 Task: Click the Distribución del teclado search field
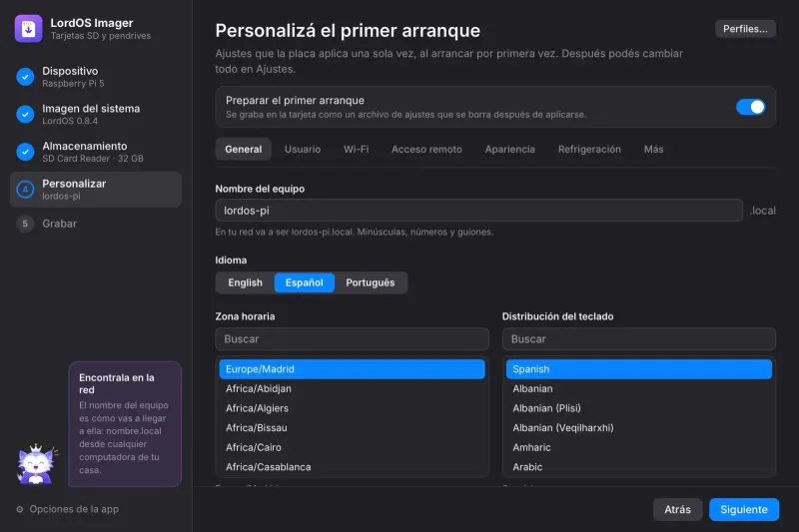coord(639,339)
